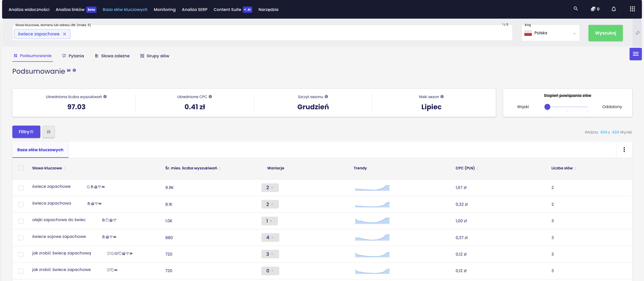Image resolution: width=644 pixels, height=281 pixels.
Task: Check the świece zapachowe row checkbox
Action: point(21,188)
